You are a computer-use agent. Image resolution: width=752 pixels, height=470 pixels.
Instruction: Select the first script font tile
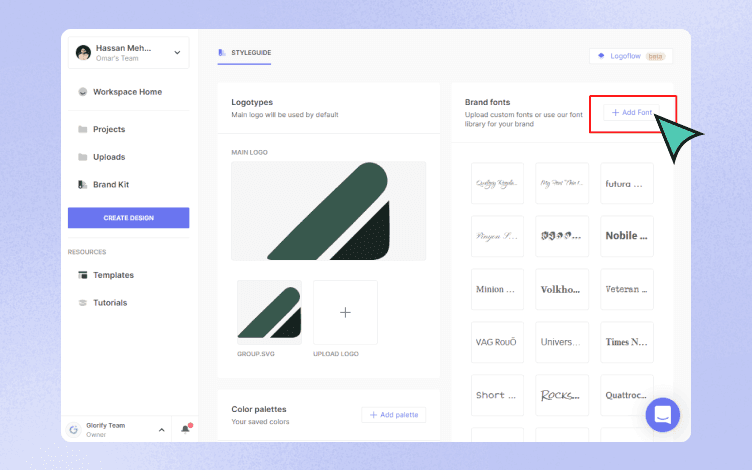497,183
